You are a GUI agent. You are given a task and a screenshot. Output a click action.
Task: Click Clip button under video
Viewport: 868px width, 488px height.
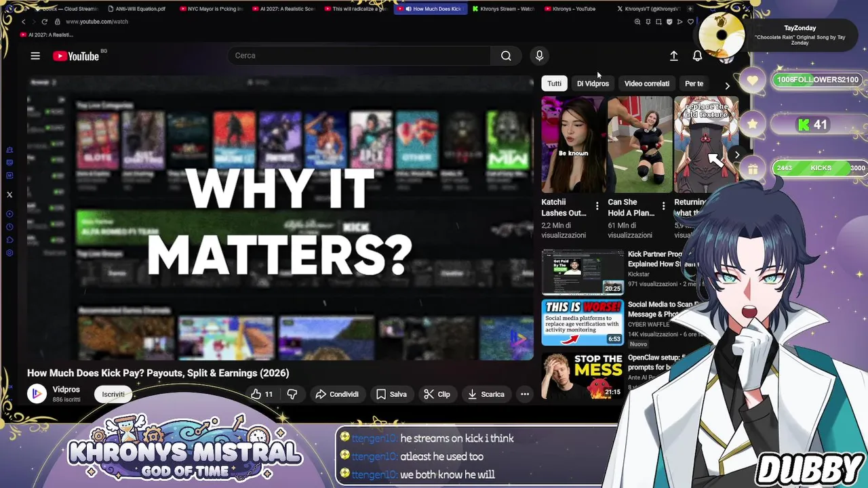pos(437,394)
